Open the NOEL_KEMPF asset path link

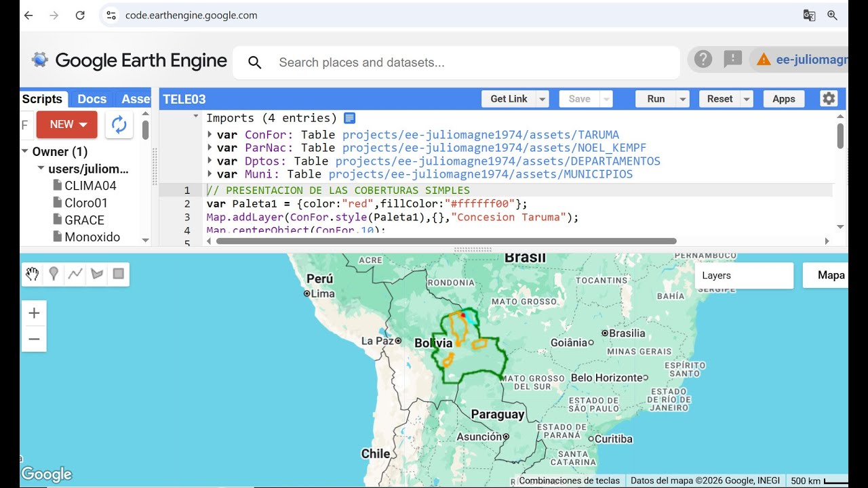(x=494, y=148)
